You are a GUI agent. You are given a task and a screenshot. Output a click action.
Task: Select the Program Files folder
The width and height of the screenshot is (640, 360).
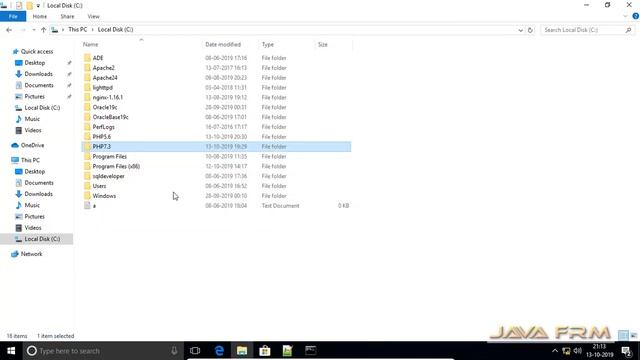pyautogui.click(x=109, y=156)
